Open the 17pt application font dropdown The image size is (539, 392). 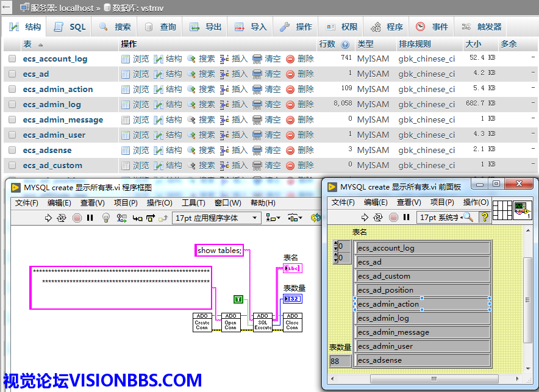[217, 218]
